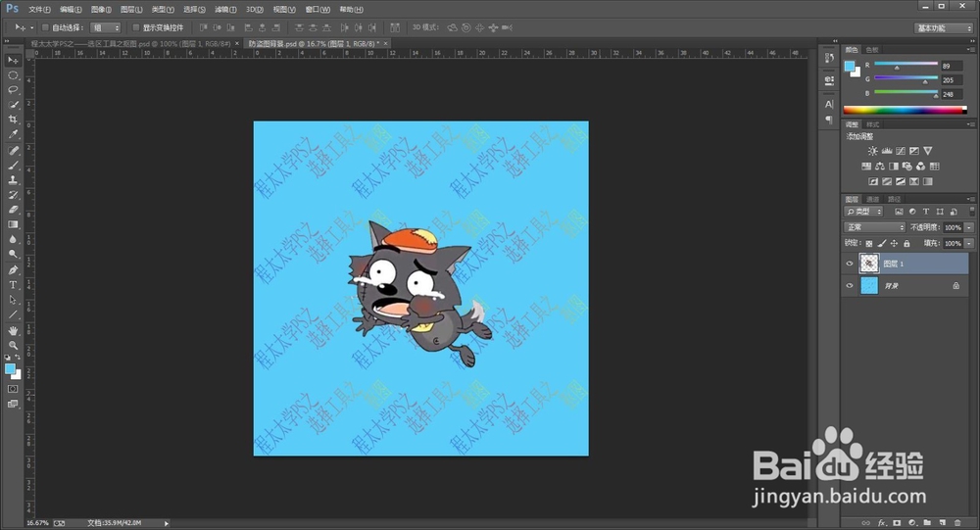This screenshot has height=530, width=980.
Task: Add a Color Balance adjustment
Action: (879, 167)
